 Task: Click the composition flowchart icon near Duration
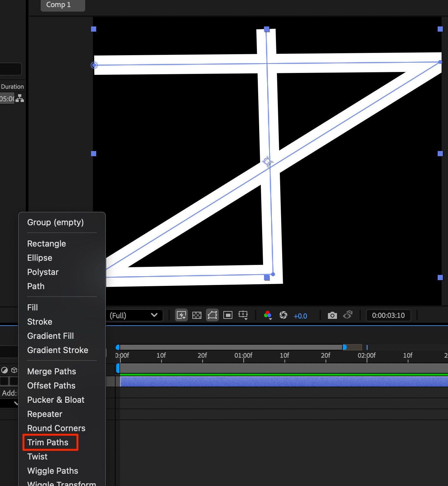(20, 98)
